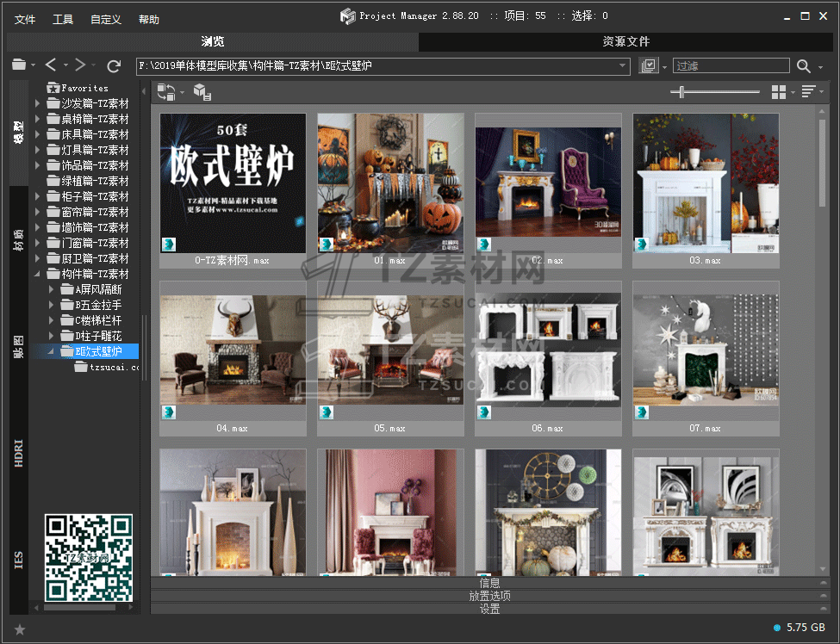Open the 文件 menu
Image resolution: width=840 pixels, height=644 pixels.
[x=25, y=19]
